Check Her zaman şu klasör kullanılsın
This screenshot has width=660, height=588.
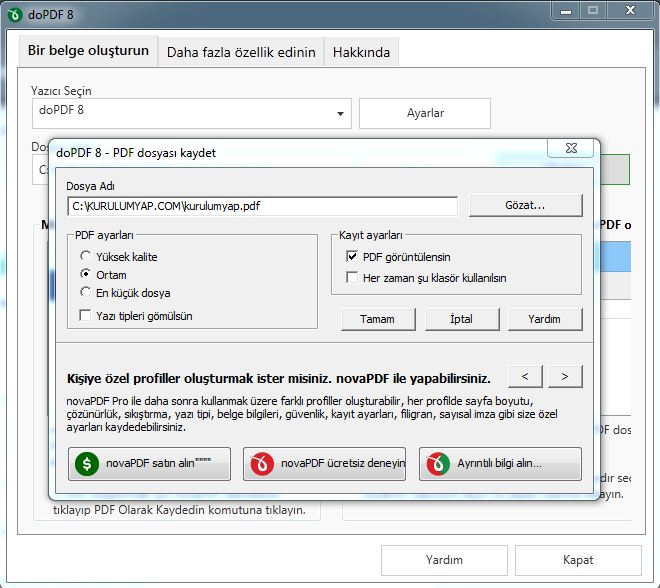[351, 277]
